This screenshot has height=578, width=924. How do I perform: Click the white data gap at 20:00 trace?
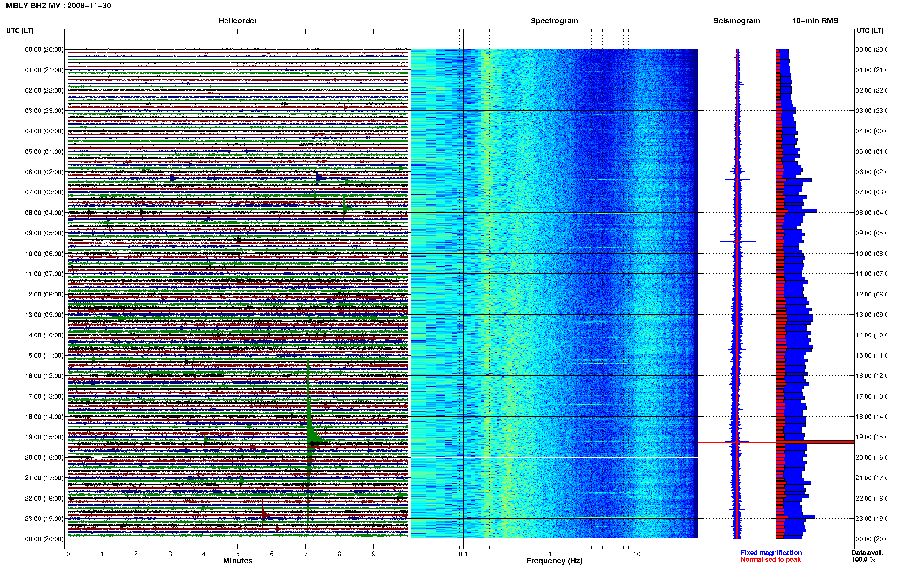[98, 457]
